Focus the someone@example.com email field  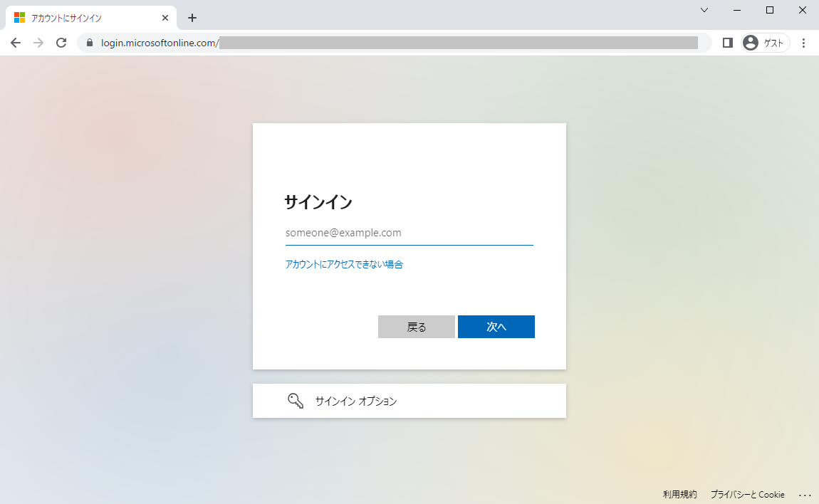coord(409,233)
